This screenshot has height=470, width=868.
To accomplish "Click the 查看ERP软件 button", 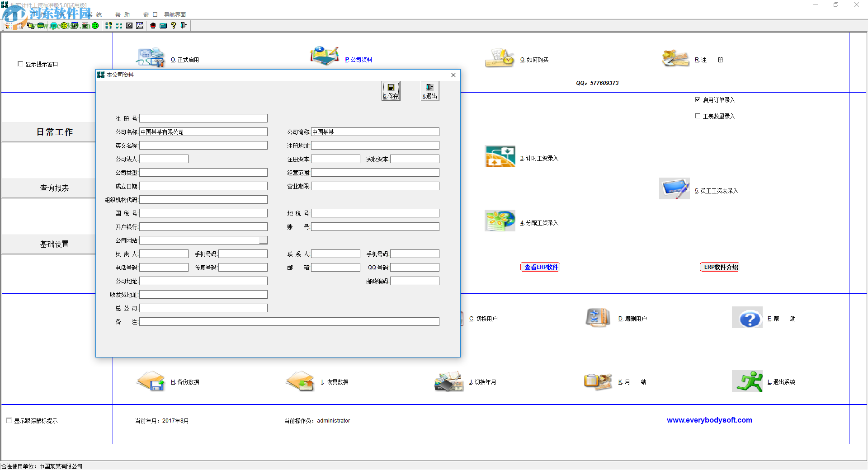I will [540, 267].
